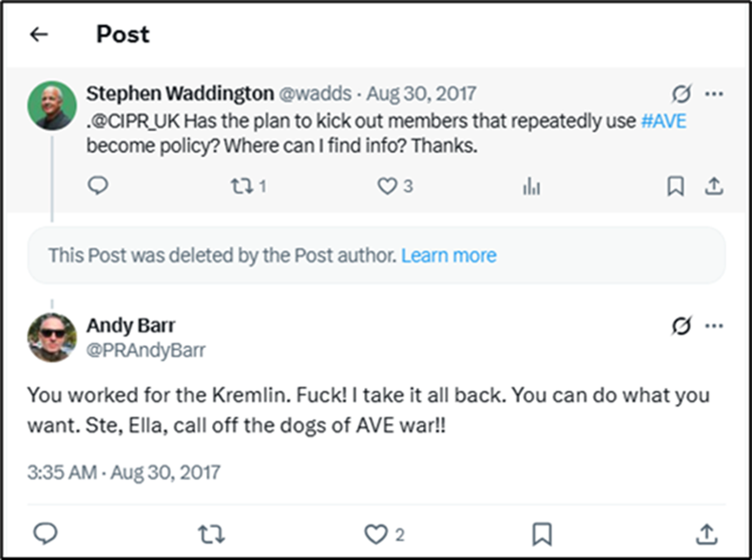Like Andy Barr's post

point(378,534)
